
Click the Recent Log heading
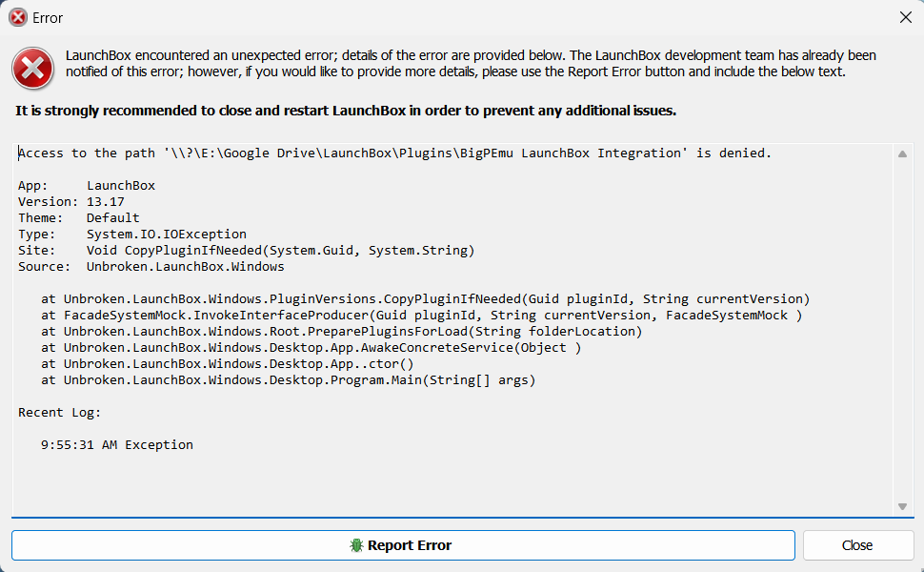click(x=59, y=412)
